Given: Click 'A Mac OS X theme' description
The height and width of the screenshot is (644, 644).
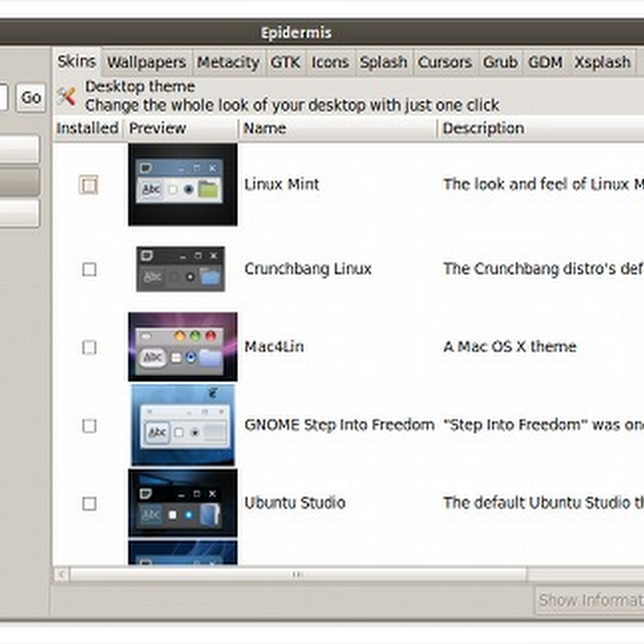Looking at the screenshot, I should 510,347.
